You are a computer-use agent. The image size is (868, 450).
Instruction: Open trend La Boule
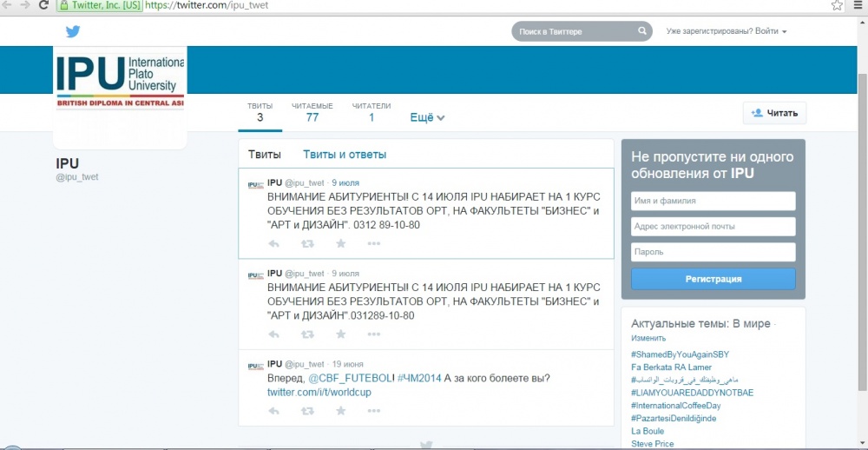click(648, 431)
